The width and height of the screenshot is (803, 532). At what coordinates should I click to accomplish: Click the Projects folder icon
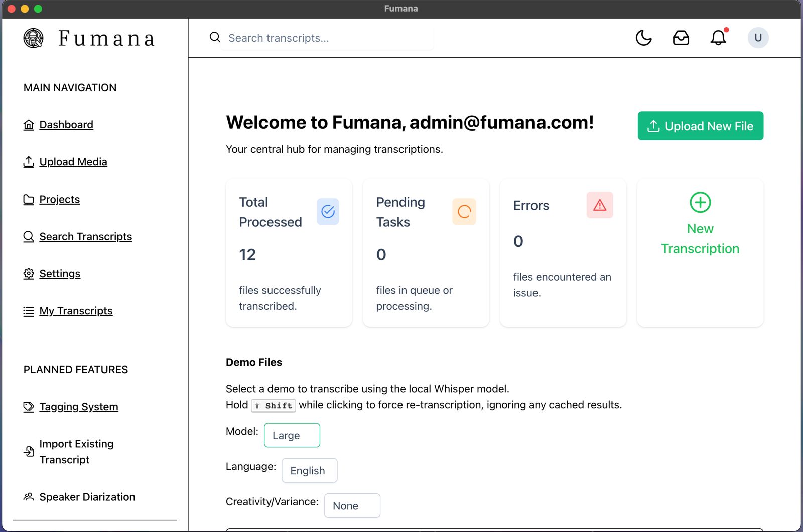29,200
